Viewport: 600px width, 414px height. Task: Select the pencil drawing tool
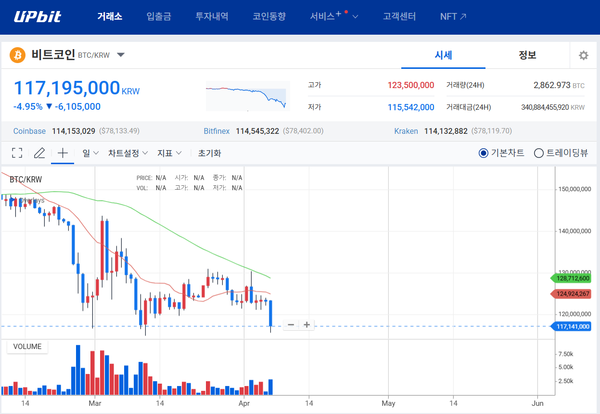click(x=40, y=153)
